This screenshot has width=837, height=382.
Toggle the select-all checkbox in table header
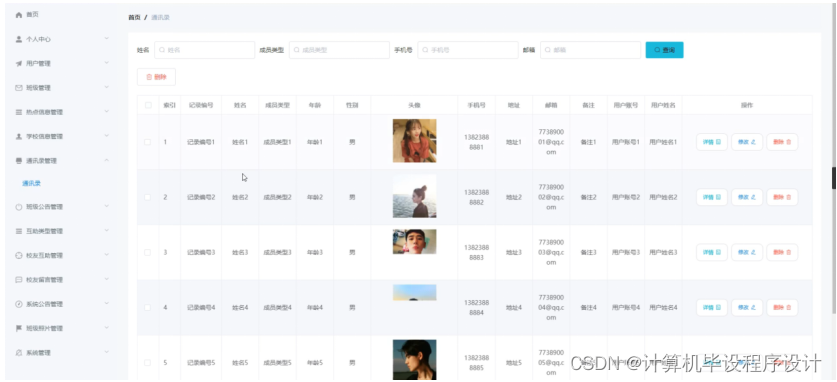(x=148, y=105)
